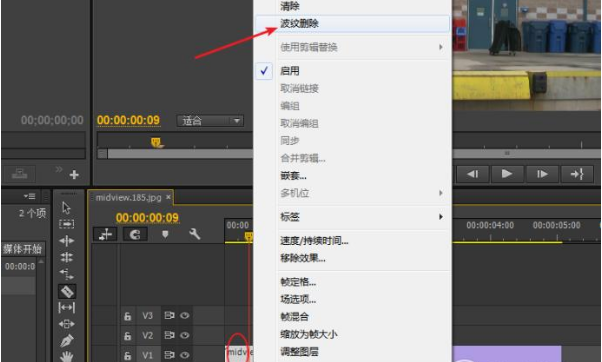Step back one frame in program monitor

[472, 174]
